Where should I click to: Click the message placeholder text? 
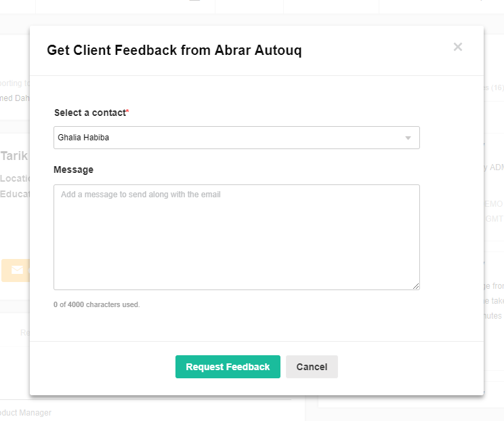[x=141, y=195]
